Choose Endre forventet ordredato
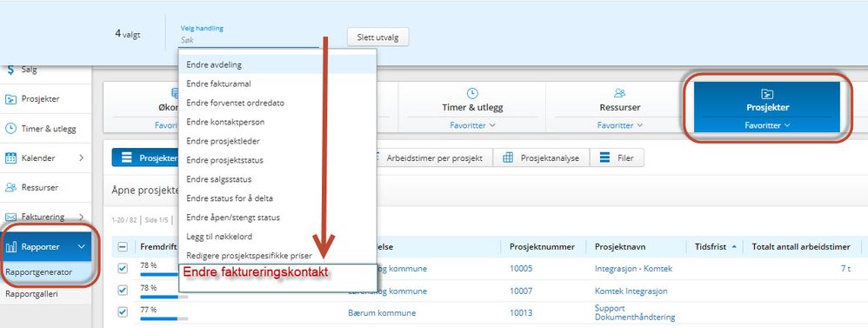Image resolution: width=868 pixels, height=328 pixels. pos(277,103)
